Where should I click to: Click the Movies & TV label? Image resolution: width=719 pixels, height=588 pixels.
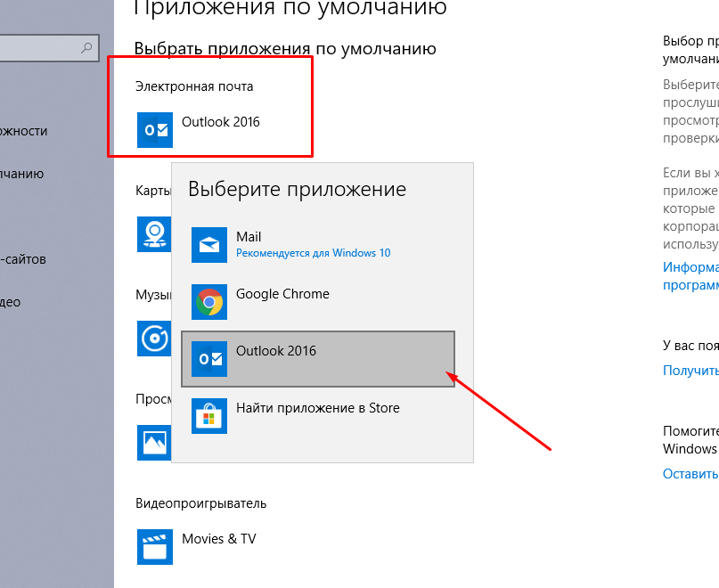pos(218,538)
